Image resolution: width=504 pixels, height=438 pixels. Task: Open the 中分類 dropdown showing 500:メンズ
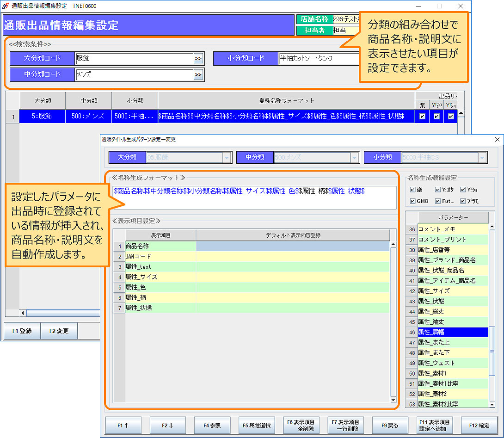click(x=354, y=158)
